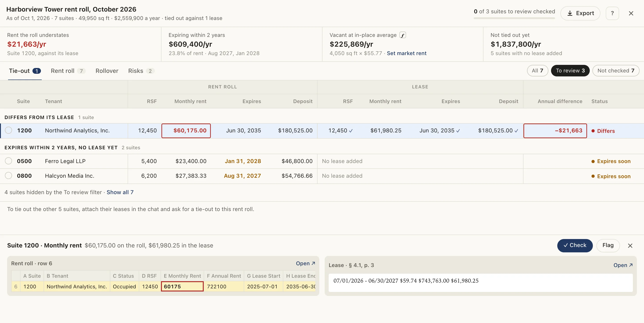The width and height of the screenshot is (644, 323).
Task: Click the Export download button
Action: pos(580,13)
